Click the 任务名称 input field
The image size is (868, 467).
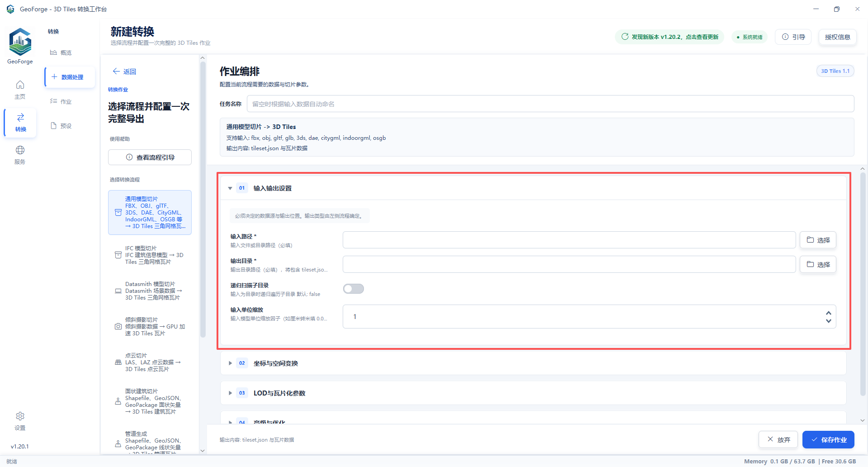click(x=550, y=104)
